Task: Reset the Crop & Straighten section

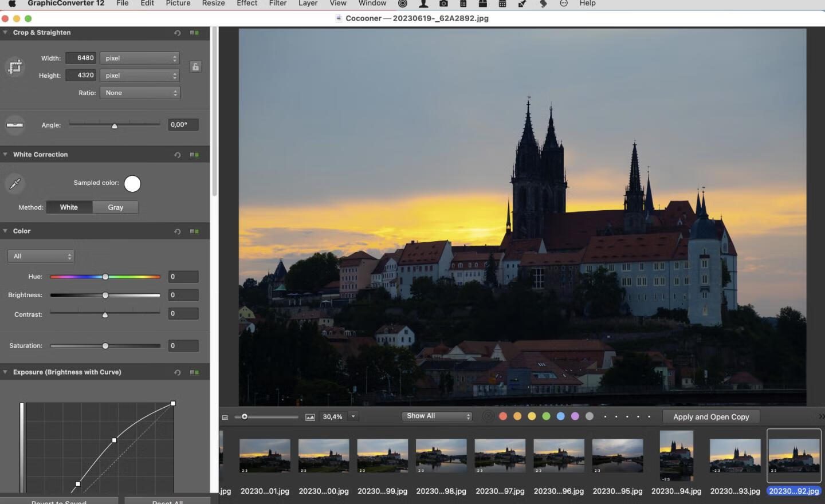Action: pyautogui.click(x=178, y=33)
